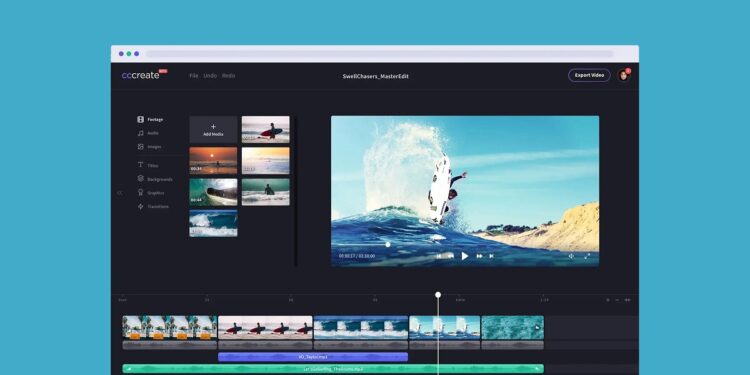Click Undo in the top menu
The height and width of the screenshot is (375, 750).
[x=210, y=76]
